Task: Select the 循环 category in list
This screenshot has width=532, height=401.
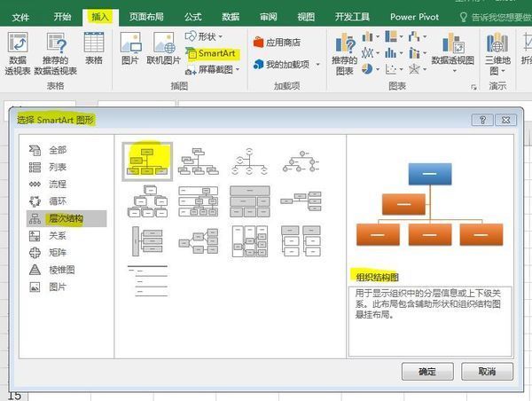Action: pos(58,200)
